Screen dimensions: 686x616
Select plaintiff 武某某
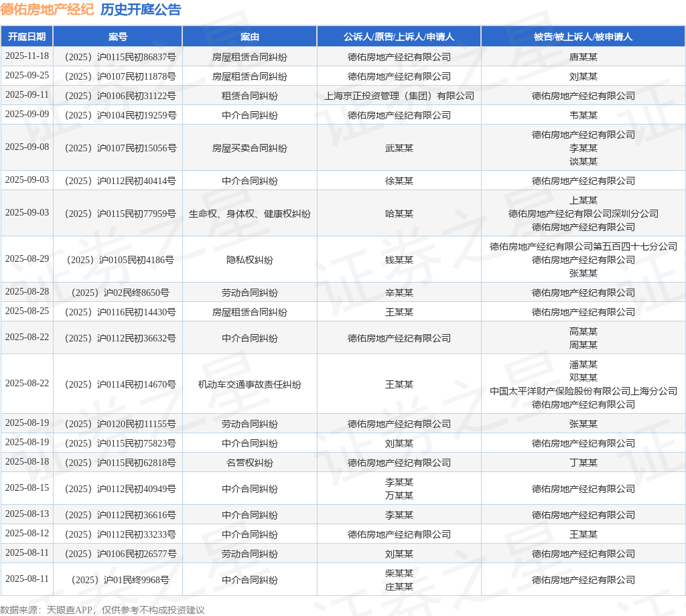click(x=399, y=148)
